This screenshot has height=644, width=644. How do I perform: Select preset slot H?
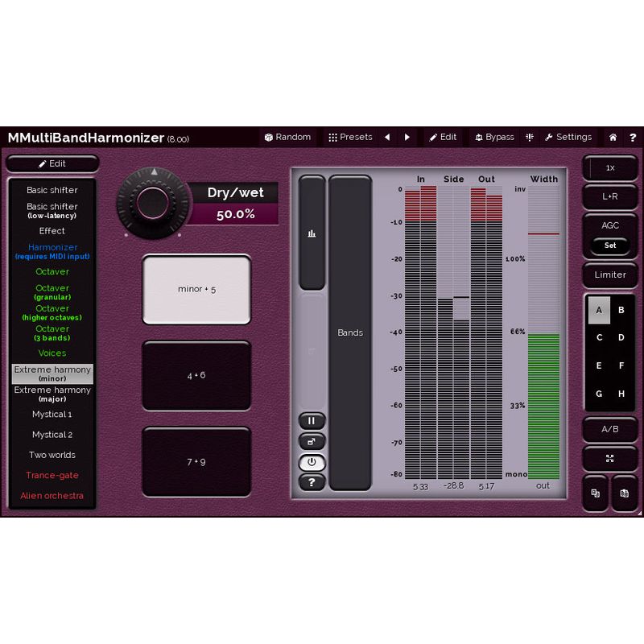621,394
